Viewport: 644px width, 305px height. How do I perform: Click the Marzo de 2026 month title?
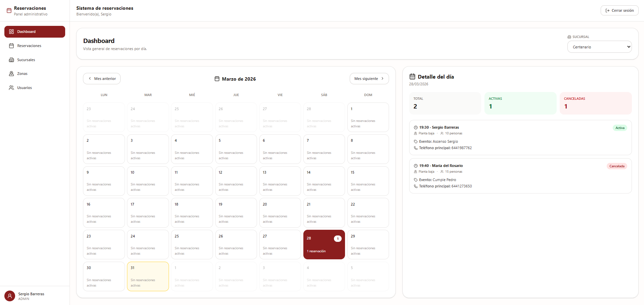[x=239, y=79]
